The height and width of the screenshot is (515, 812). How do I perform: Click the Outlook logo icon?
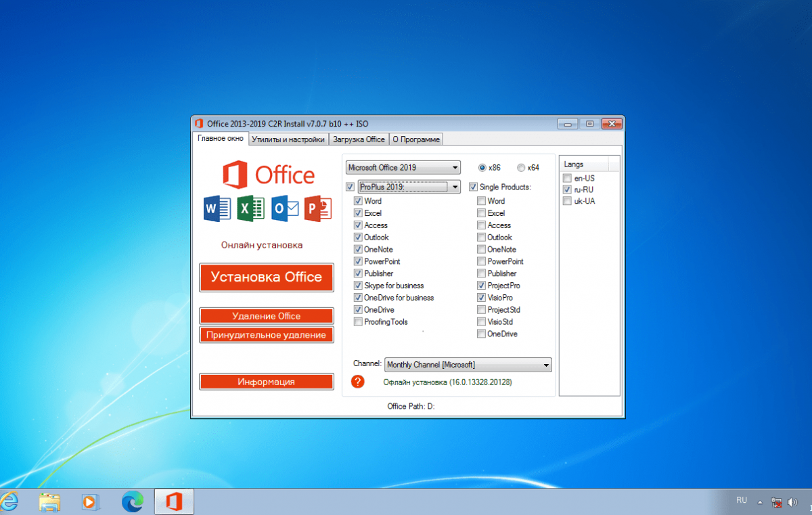[285, 208]
